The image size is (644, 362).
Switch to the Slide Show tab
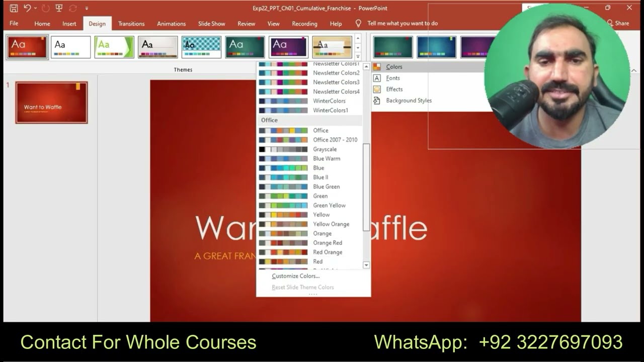(211, 24)
